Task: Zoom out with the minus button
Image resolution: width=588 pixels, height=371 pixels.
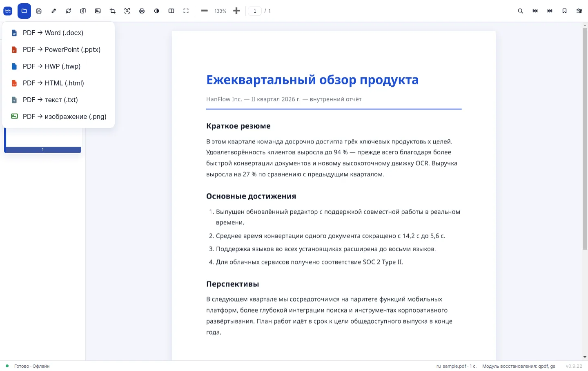Action: click(204, 11)
